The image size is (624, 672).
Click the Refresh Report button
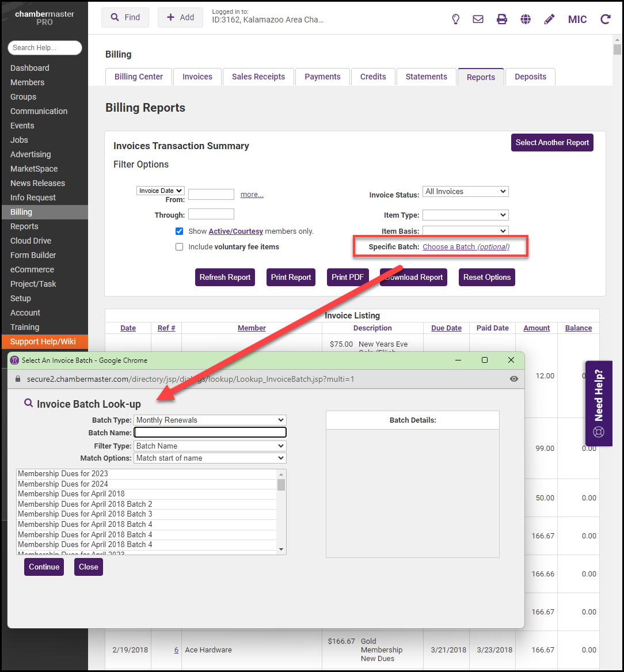[x=225, y=277]
